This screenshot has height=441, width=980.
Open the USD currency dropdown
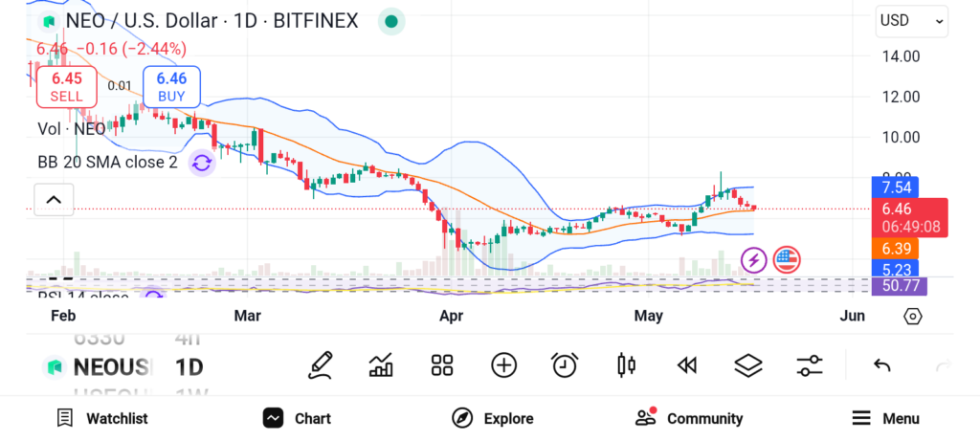coord(911,20)
